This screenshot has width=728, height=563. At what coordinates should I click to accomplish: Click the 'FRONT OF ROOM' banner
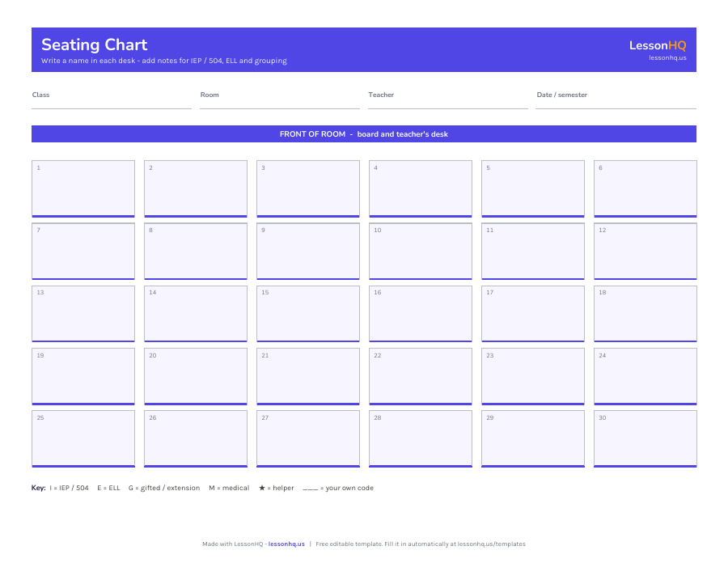364,133
